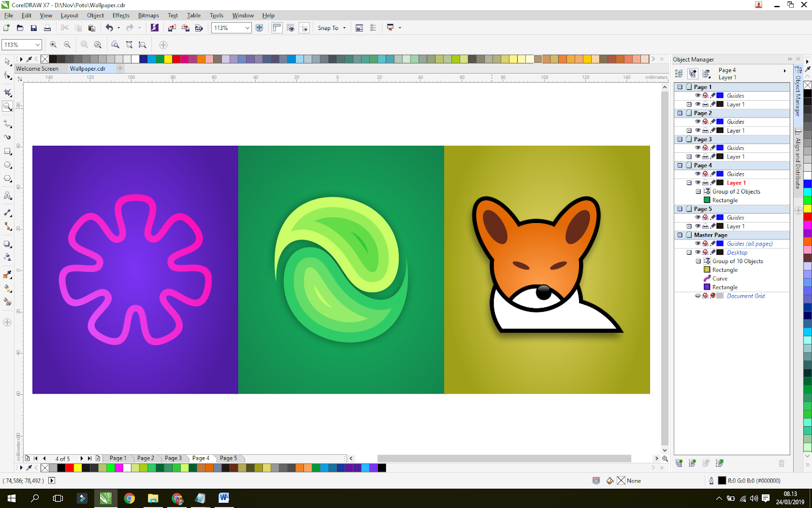
Task: Open Options dialog from the toolbar icon
Action: click(373, 28)
